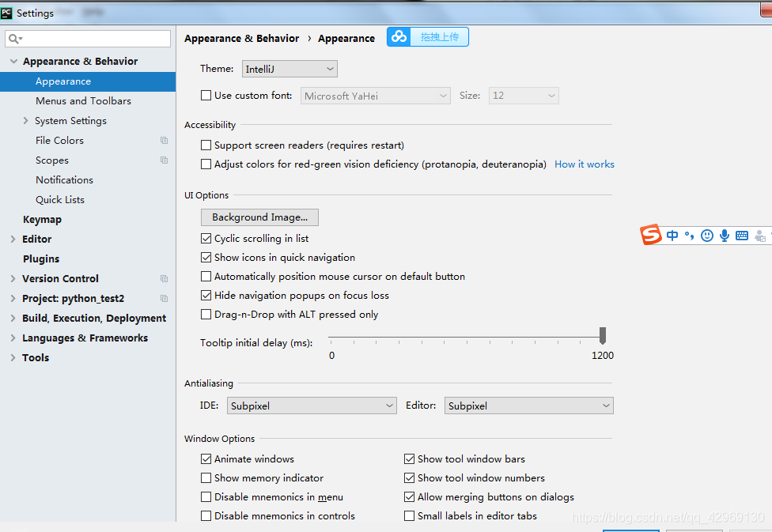This screenshot has height=532, width=772.
Task: Click the Sogou user account icon
Action: (759, 236)
